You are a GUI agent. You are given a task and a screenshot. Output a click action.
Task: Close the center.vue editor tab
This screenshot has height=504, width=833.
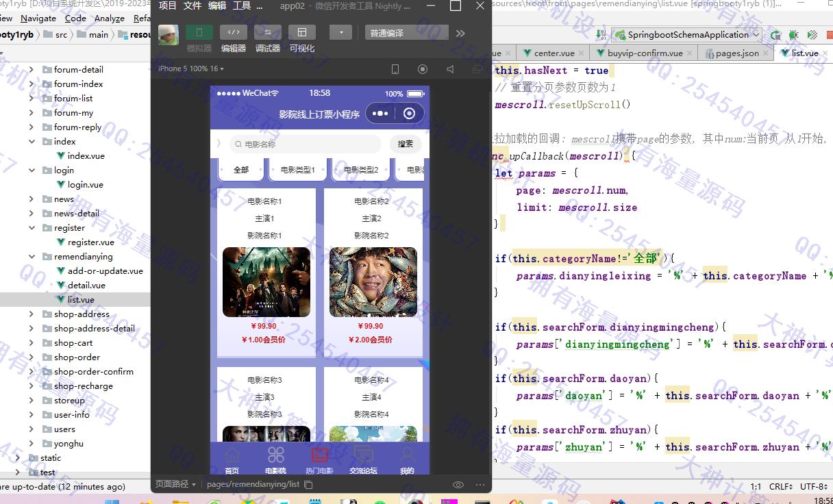click(582, 53)
